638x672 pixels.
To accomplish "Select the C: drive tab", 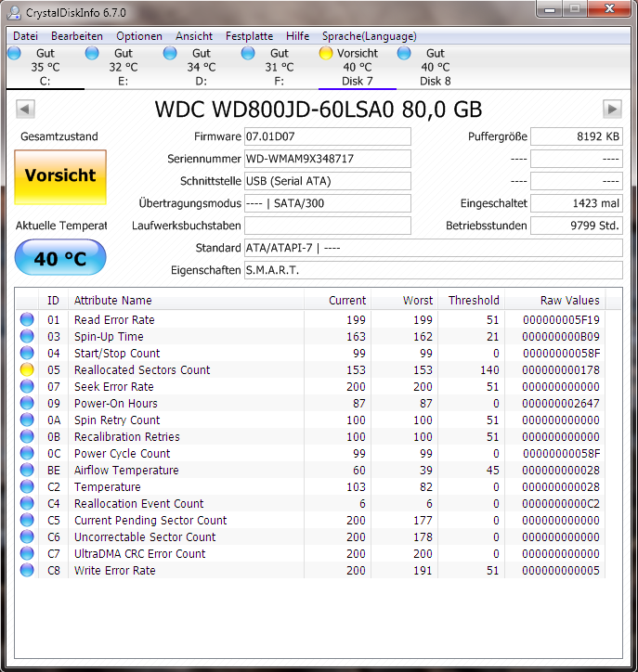I will pos(46,67).
